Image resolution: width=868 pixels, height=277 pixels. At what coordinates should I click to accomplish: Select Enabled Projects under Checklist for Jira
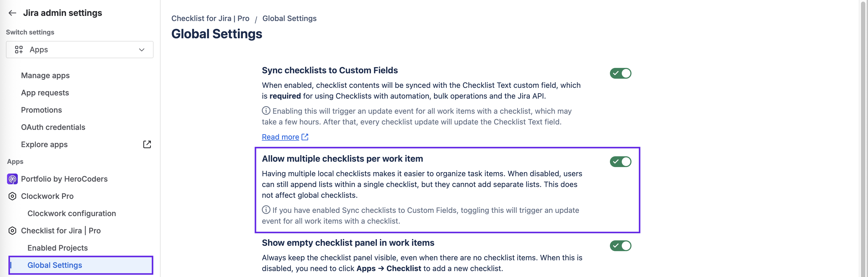(x=57, y=248)
